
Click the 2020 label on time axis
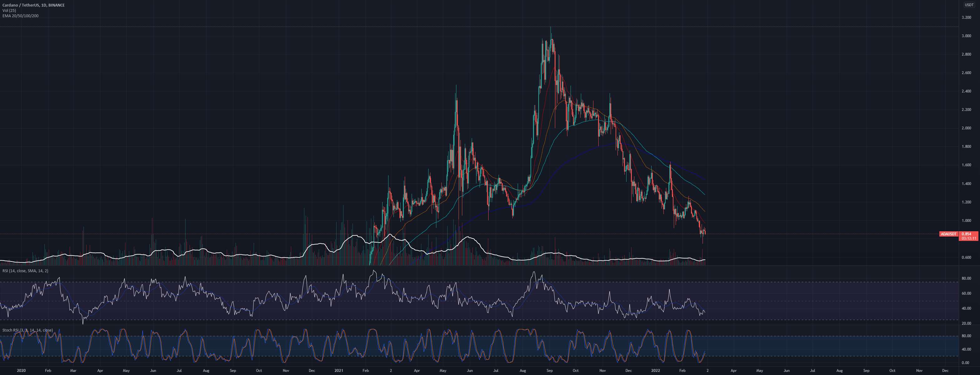point(21,370)
